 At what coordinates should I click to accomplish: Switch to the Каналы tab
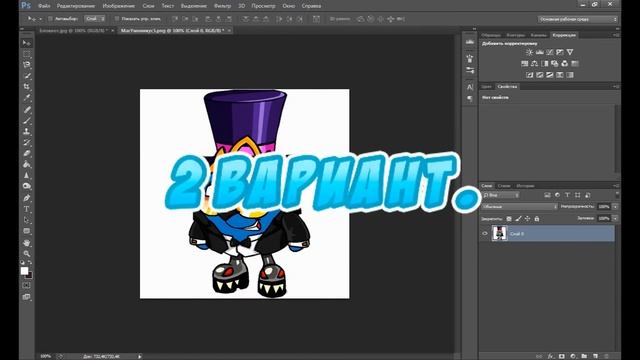click(x=538, y=36)
